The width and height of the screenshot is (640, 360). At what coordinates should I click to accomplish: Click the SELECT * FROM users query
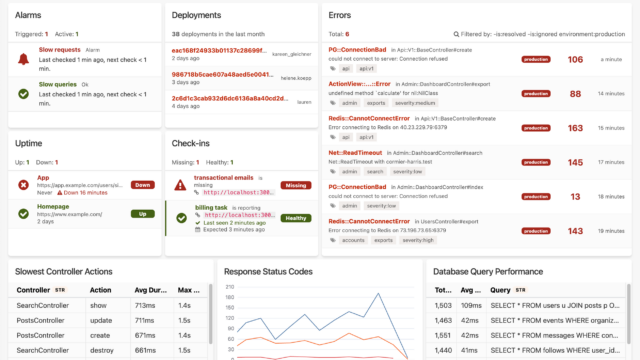tap(555, 305)
